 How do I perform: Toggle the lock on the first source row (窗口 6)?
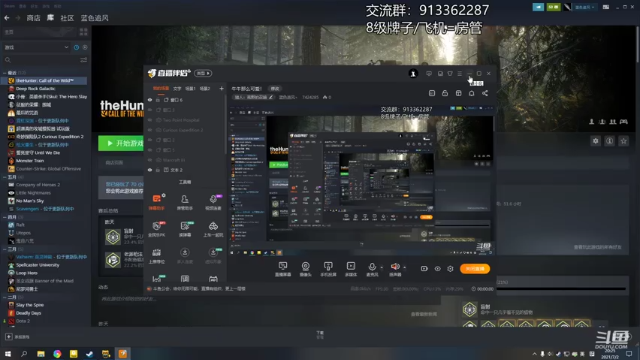pos(158,100)
